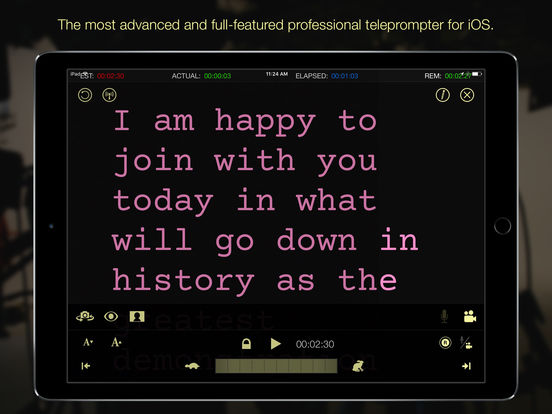This screenshot has height=414, width=552.
Task: Tap the video camera record icon
Action: pyautogui.click(x=470, y=316)
